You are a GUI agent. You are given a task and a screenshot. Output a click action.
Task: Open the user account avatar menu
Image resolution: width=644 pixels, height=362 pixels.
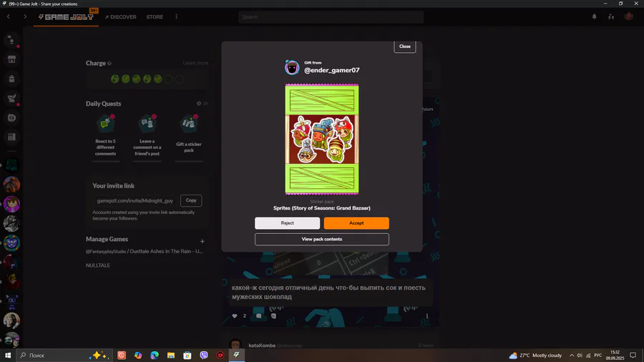pyautogui.click(x=628, y=17)
